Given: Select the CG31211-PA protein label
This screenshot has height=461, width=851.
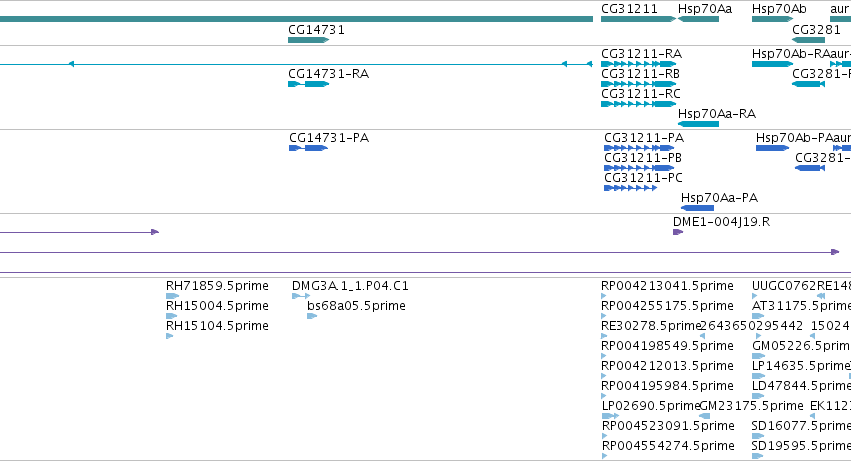Looking at the screenshot, I should (644, 138).
